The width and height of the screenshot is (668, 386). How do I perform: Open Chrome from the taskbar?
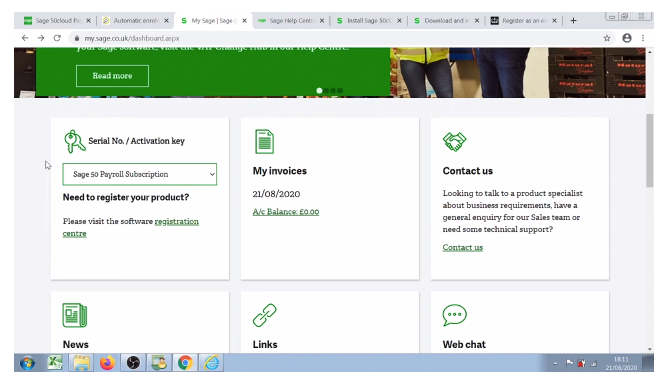185,363
